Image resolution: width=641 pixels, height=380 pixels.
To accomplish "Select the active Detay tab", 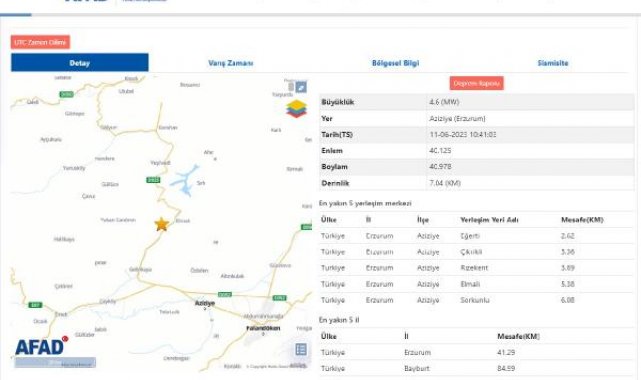I will tap(80, 63).
